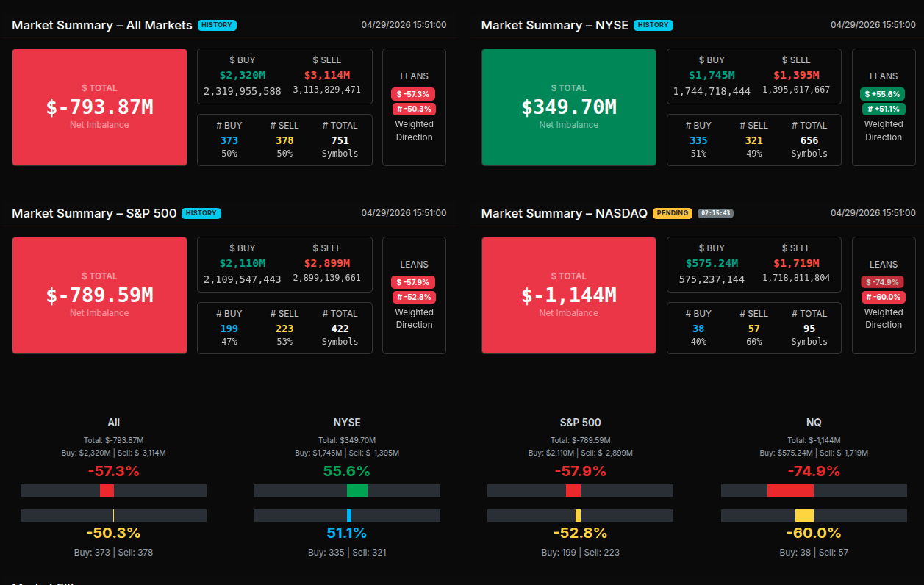Click the # -52.8% S&P 500 lean badge
The height and width of the screenshot is (585, 924).
413,297
